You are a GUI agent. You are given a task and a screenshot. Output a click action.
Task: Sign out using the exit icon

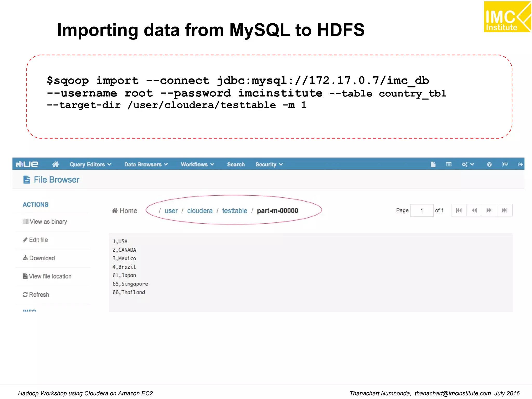[x=520, y=164]
